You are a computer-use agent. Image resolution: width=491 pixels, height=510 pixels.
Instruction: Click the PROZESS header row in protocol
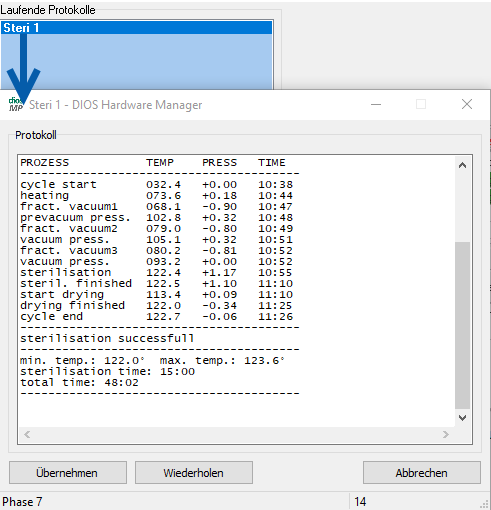pos(153,163)
